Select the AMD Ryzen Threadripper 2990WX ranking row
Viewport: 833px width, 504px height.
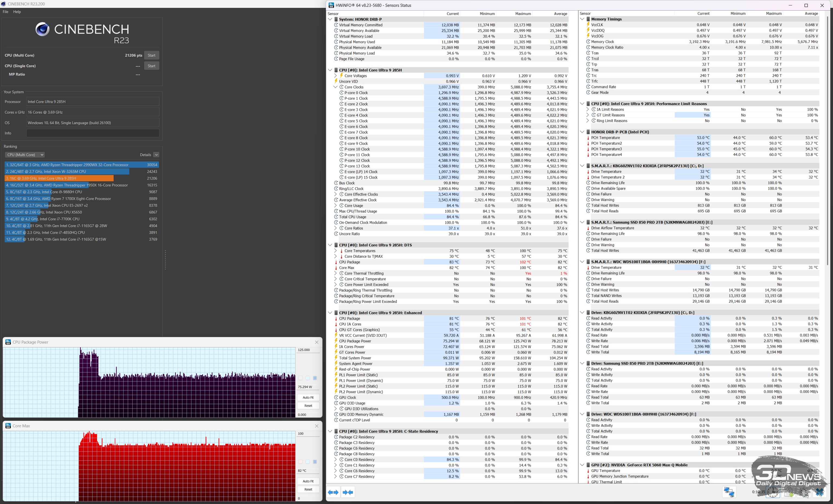click(x=81, y=165)
